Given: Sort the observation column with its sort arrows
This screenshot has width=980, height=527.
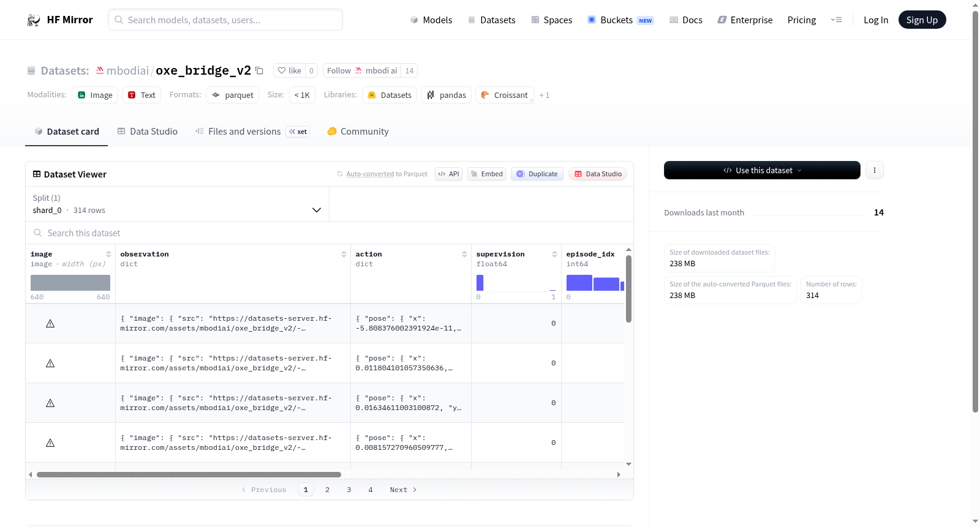Looking at the screenshot, I should point(344,254).
